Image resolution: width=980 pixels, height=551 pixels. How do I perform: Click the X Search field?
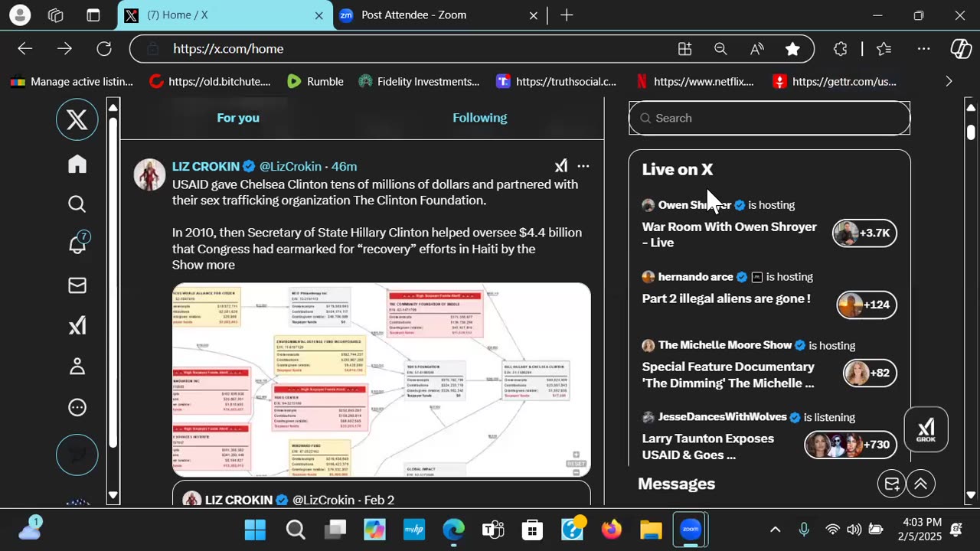point(769,118)
